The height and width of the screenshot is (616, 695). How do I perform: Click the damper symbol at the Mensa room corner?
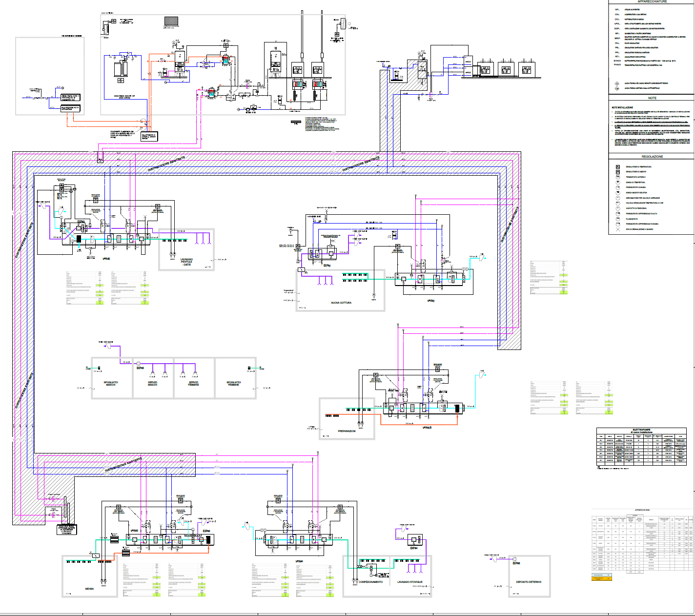(x=96, y=555)
